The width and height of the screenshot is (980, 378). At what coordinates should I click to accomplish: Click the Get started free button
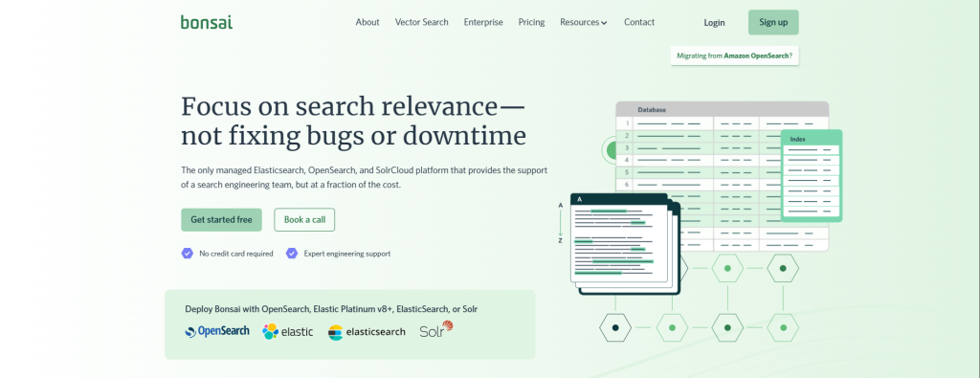pyautogui.click(x=221, y=220)
